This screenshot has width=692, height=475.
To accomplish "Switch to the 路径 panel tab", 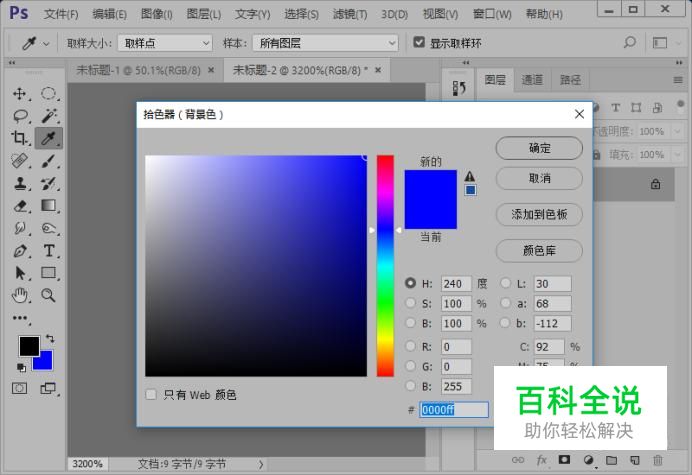I will click(570, 80).
